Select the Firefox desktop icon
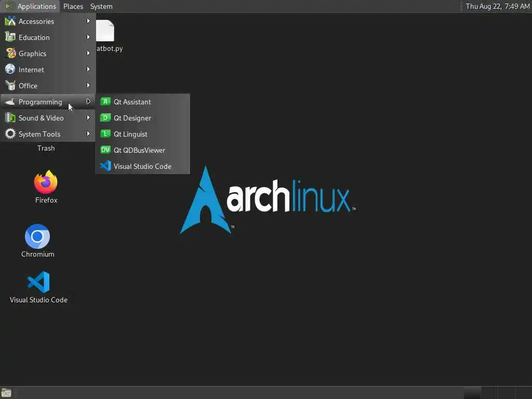Image resolution: width=532 pixels, height=399 pixels. [46, 182]
